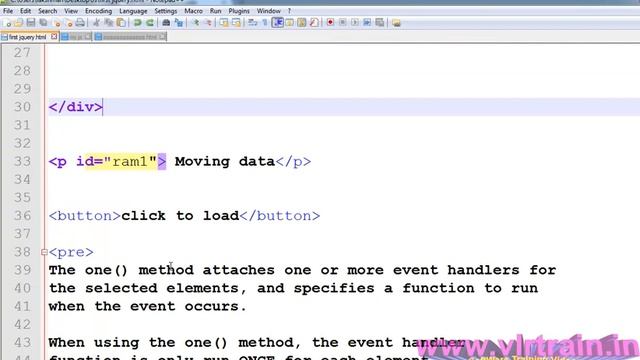Redo edit with green forward arrow
The image size is (640, 360).
click(x=150, y=23)
